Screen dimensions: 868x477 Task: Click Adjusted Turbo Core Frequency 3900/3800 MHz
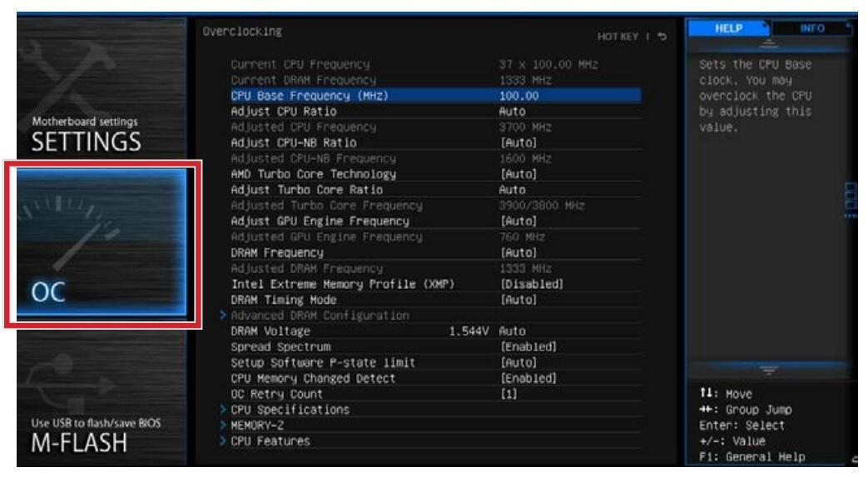(541, 206)
